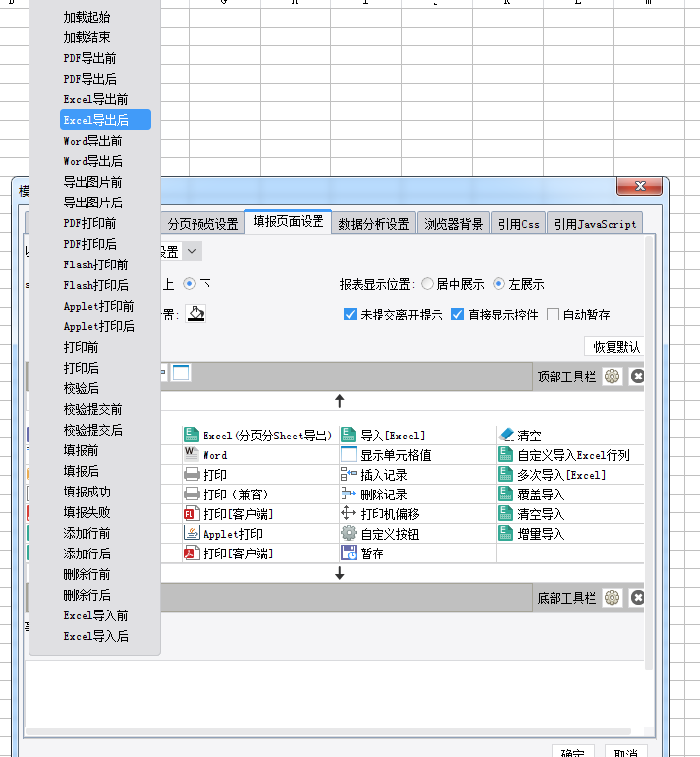The width and height of the screenshot is (700, 757).
Task: Add the 自定义导入Excel行列 button
Action: (564, 455)
